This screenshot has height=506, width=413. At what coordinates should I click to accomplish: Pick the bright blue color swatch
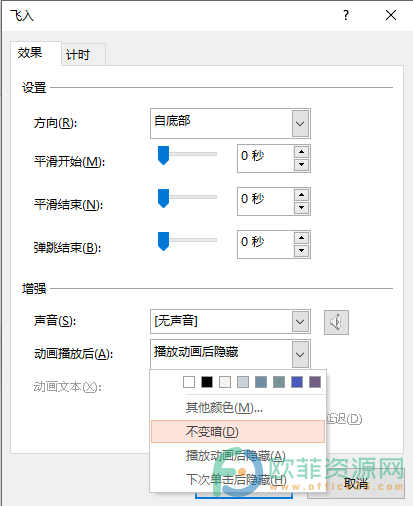tap(297, 382)
